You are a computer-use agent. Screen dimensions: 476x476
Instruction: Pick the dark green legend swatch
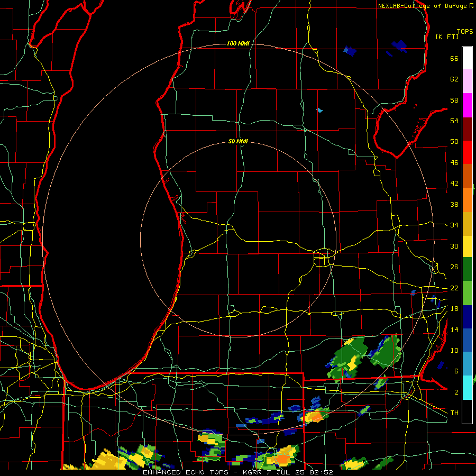pos(467,269)
